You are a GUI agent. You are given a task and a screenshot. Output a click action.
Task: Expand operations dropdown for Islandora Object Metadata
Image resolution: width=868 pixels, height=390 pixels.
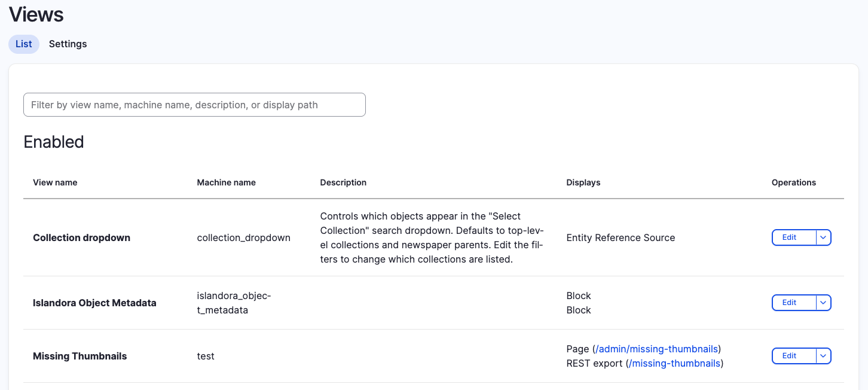coord(824,303)
